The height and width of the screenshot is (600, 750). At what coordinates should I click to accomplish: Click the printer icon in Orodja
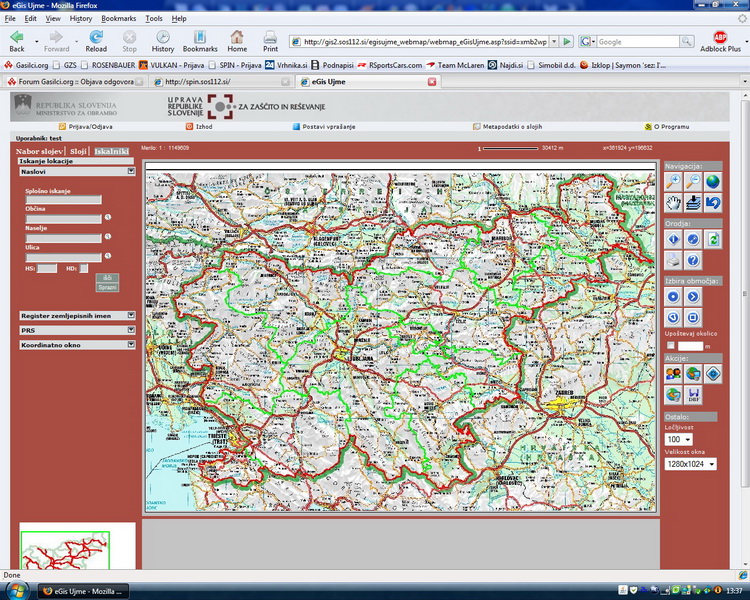click(674, 260)
